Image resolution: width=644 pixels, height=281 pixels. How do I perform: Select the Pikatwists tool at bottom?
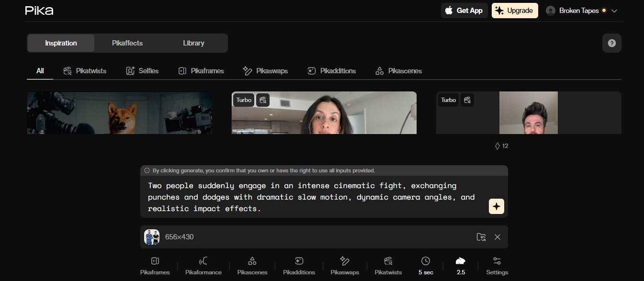coord(388,266)
